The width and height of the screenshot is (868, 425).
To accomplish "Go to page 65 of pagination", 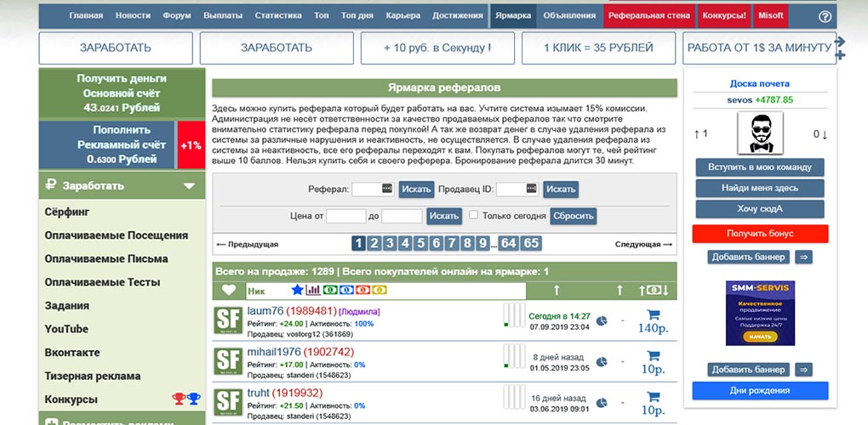I will pos(531,244).
